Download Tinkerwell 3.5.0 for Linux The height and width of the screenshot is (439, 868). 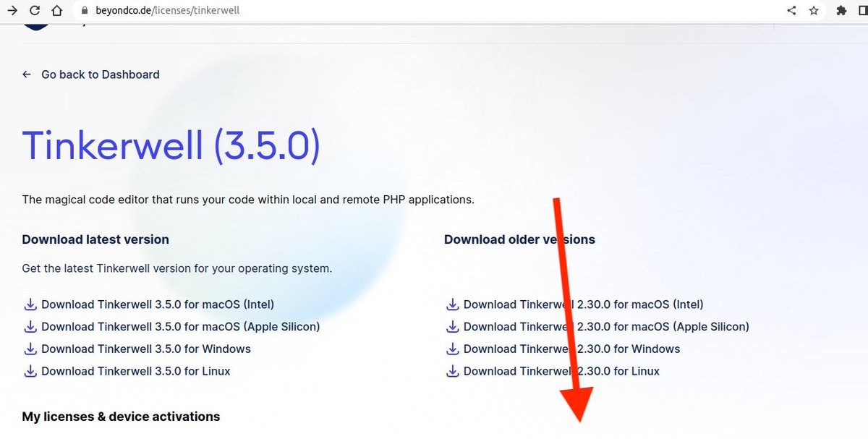pos(136,372)
